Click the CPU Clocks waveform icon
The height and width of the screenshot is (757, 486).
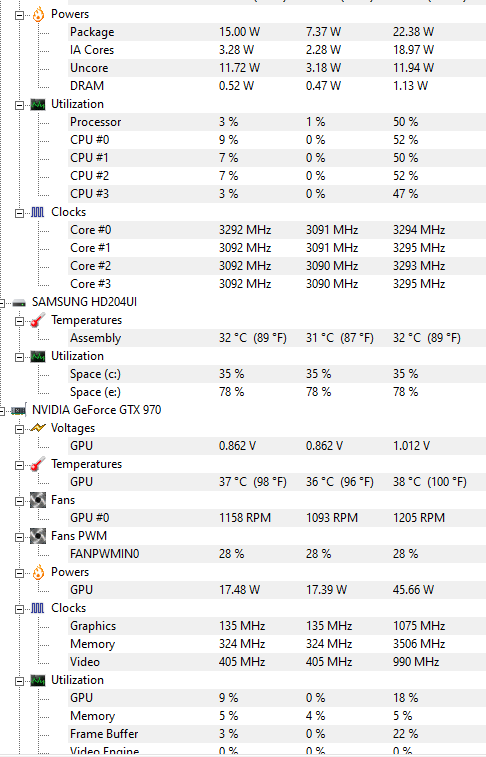38,212
